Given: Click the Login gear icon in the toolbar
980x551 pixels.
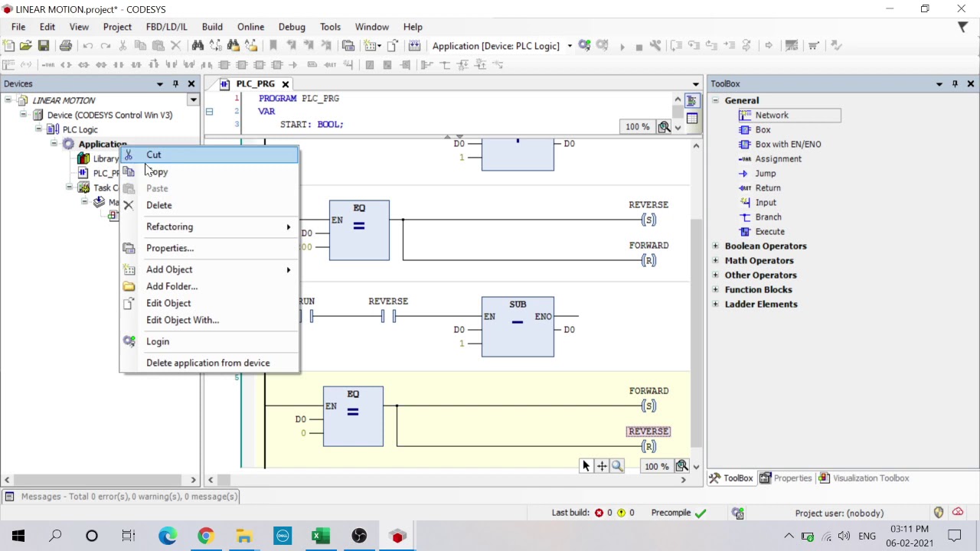Looking at the screenshot, I should click(x=584, y=46).
